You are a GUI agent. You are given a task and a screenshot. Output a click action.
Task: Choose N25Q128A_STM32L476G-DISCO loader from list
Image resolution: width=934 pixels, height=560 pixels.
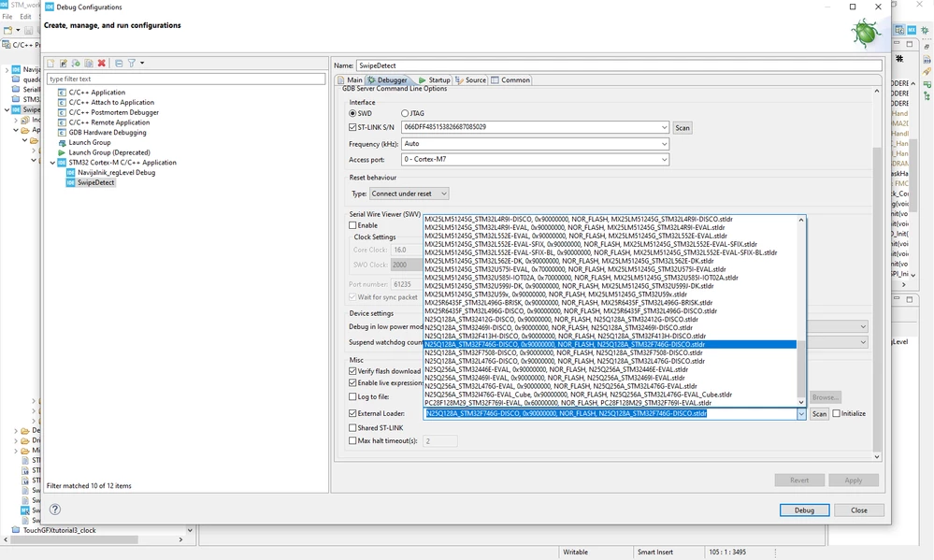point(610,361)
